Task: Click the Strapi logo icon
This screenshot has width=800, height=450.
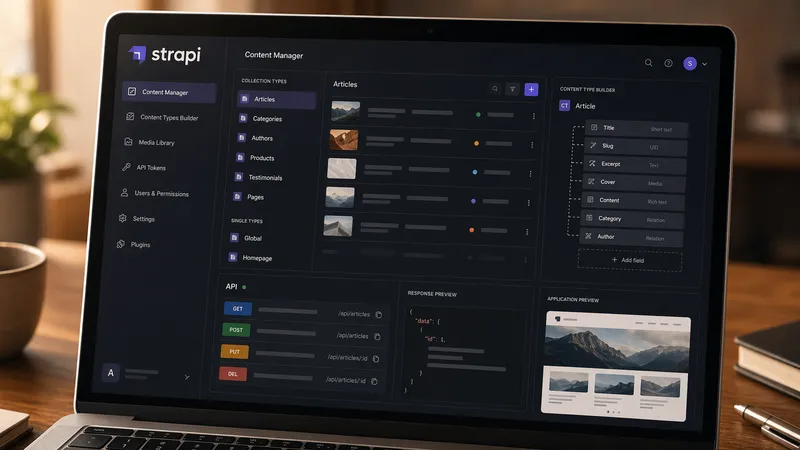Action: point(136,54)
